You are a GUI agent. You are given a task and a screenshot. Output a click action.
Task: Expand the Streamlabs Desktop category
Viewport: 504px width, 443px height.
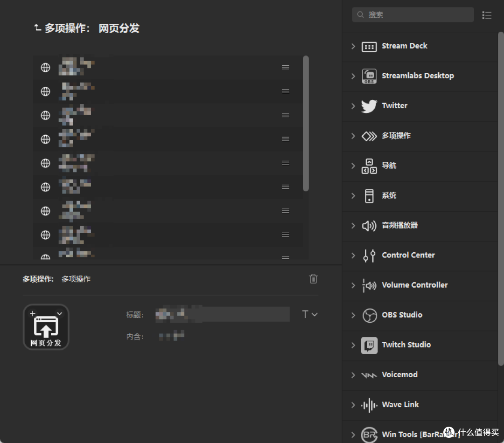353,76
